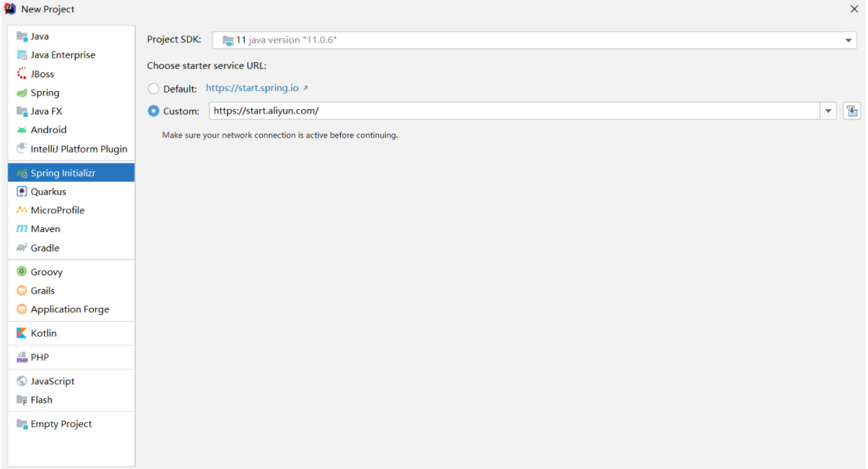Click the PHP icon

[22, 357]
